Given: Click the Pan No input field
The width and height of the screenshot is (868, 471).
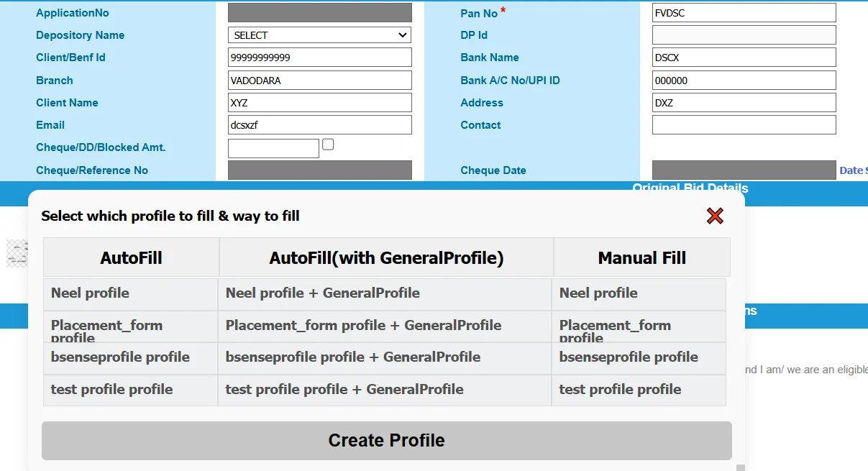Looking at the screenshot, I should pyautogui.click(x=744, y=13).
